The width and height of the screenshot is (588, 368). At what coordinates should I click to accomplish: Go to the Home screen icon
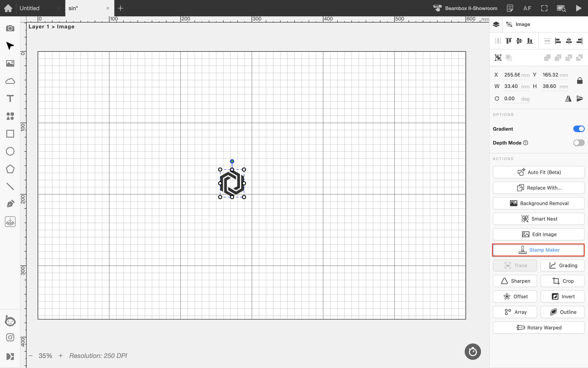[8, 8]
